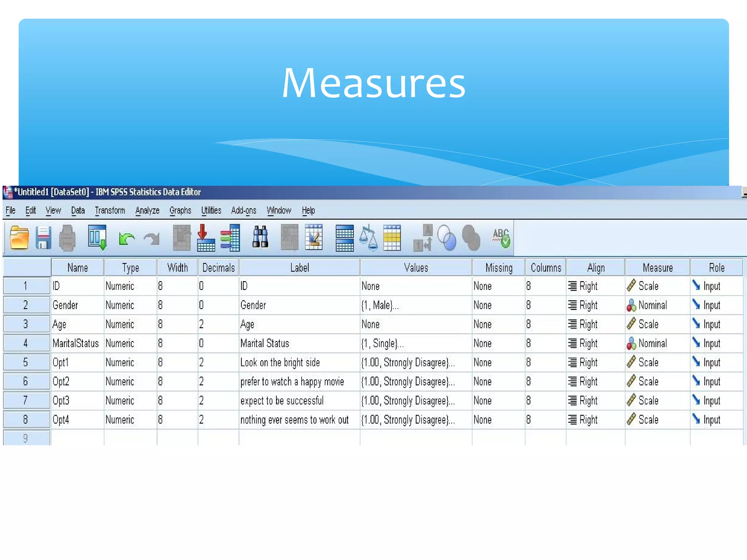This screenshot has width=747, height=560.
Task: Click the Insert variable icon
Action: click(314, 237)
